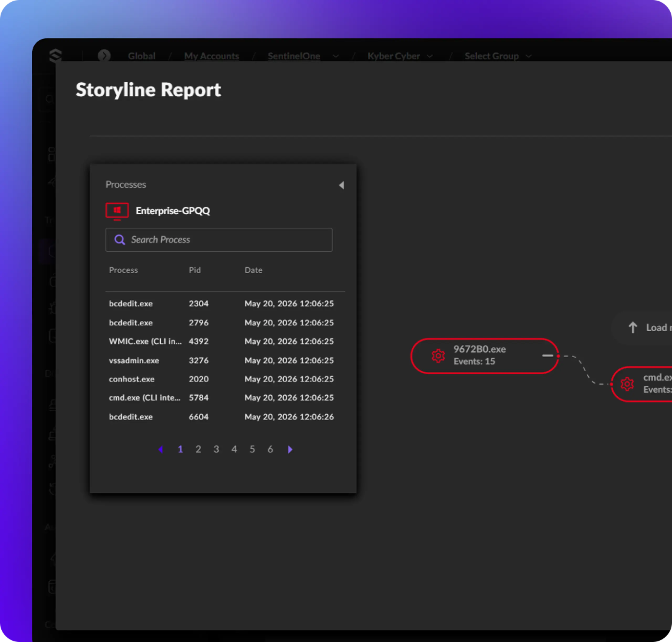Sort by the Process column header
672x642 pixels.
(x=123, y=270)
